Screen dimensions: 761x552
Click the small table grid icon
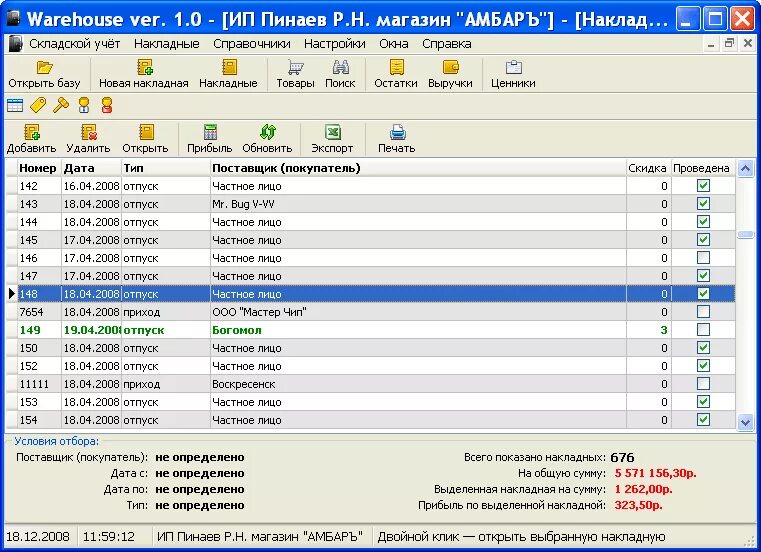point(15,105)
